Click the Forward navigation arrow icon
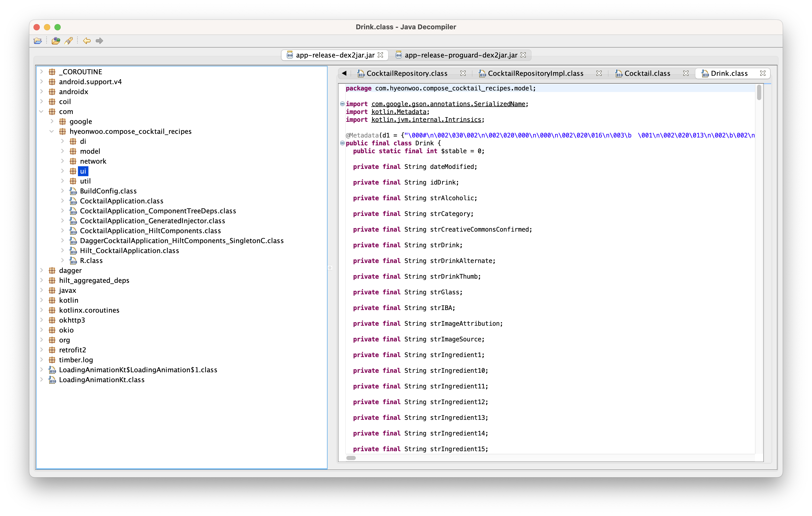 (x=99, y=41)
